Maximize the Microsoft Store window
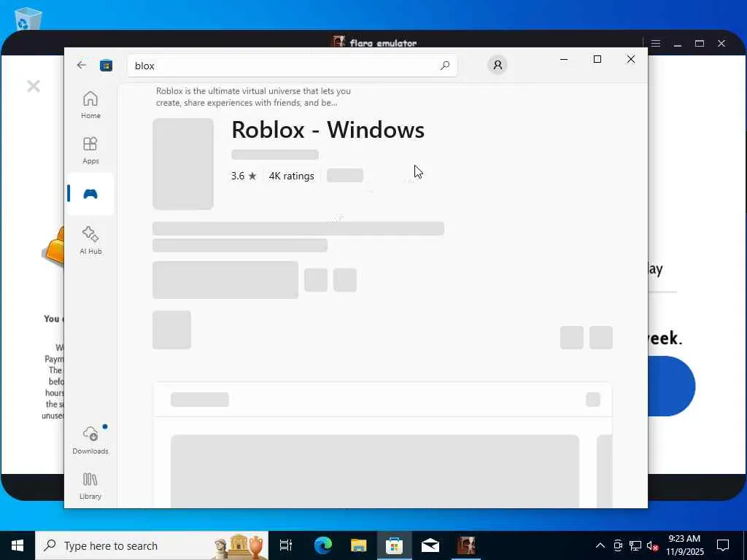Screen dimensions: 747x560 [597, 59]
